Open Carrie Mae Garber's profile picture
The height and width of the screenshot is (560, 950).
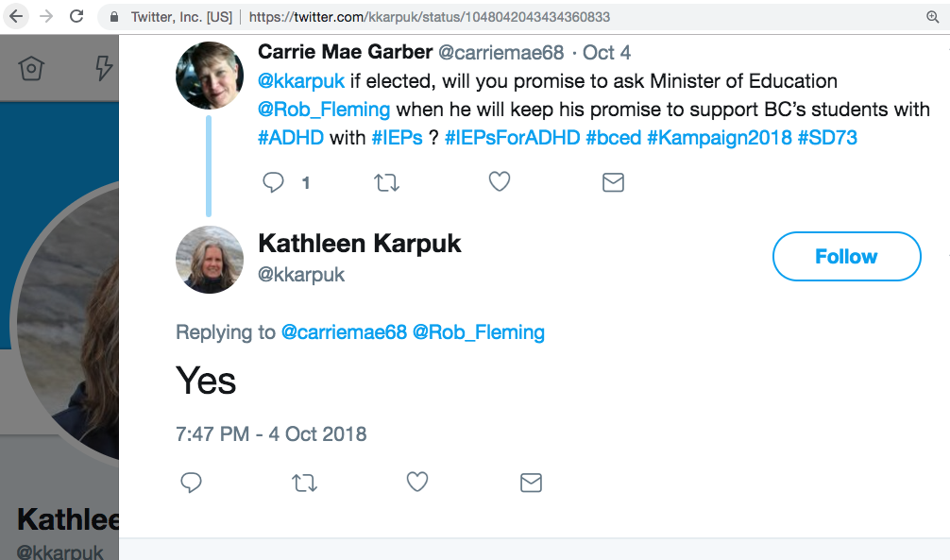coord(210,75)
